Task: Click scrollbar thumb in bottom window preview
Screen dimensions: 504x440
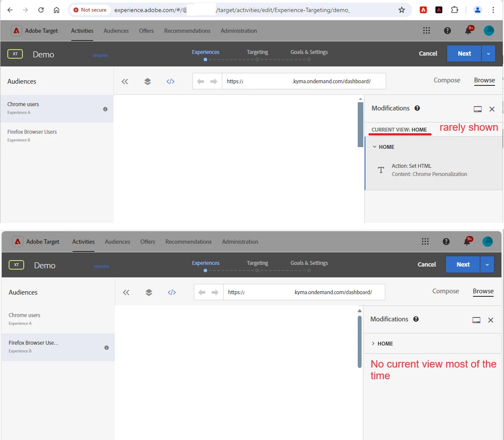Action: (x=360, y=342)
